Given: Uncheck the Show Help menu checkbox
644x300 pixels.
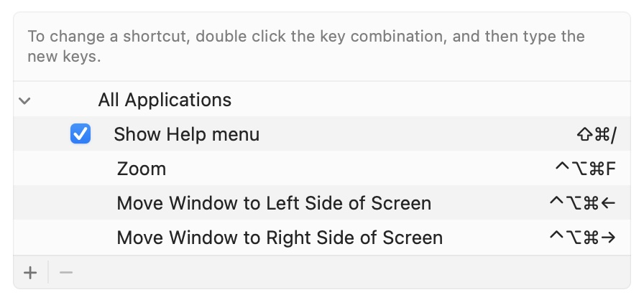Looking at the screenshot, I should pos(80,134).
